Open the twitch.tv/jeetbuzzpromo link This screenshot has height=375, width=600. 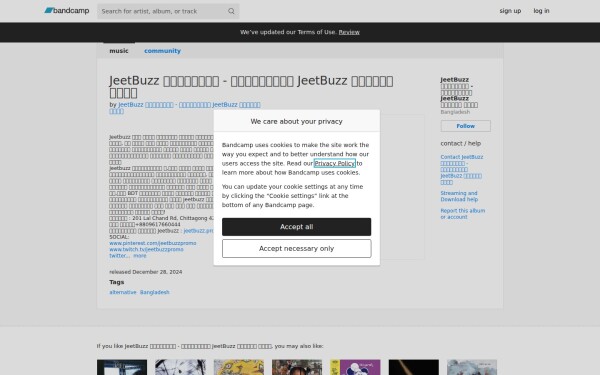pos(146,249)
